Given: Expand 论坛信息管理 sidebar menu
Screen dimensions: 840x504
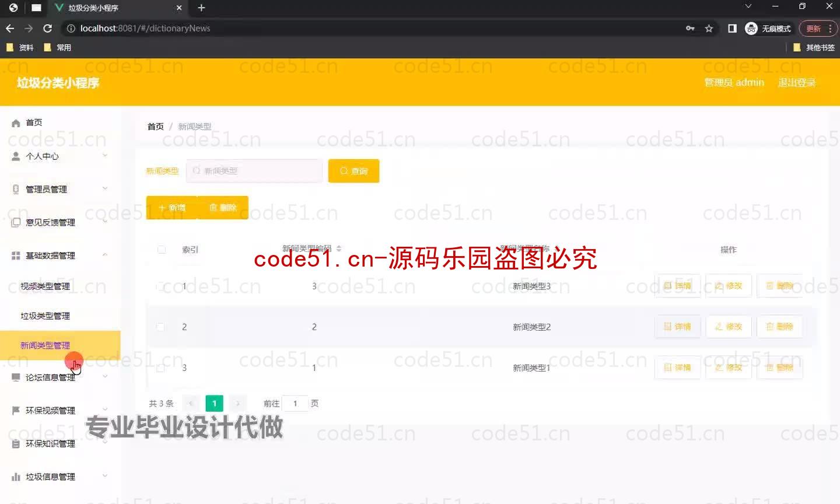Looking at the screenshot, I should pos(61,377).
